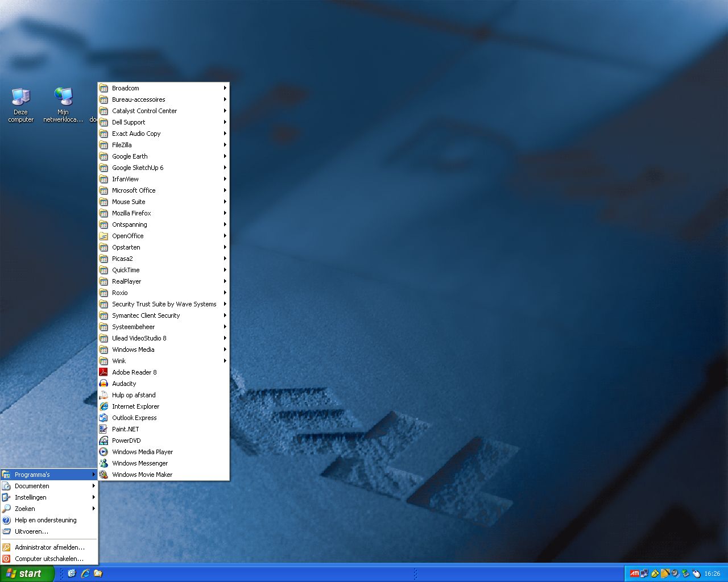Click the webcam-shaped tray icon

[675, 573]
